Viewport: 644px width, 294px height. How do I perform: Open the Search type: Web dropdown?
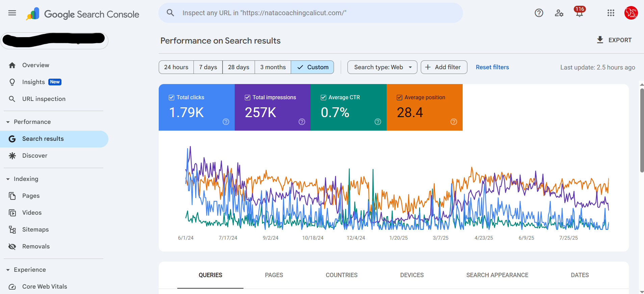382,67
